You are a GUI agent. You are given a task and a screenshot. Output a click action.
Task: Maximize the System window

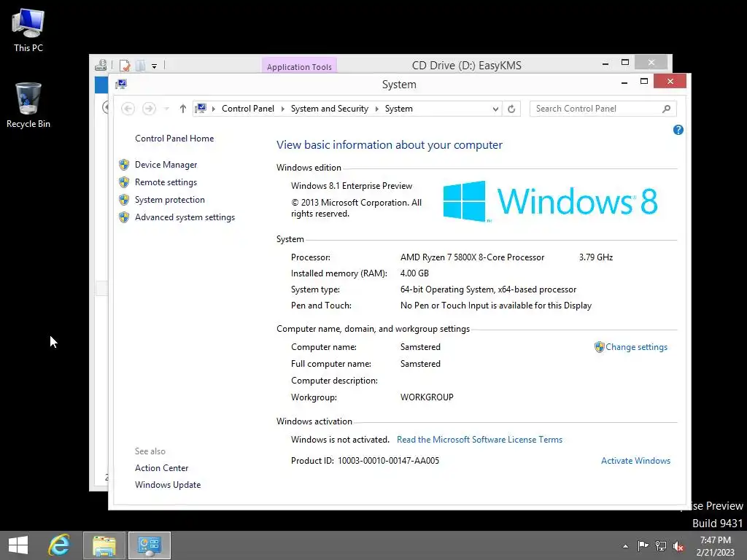click(x=643, y=82)
